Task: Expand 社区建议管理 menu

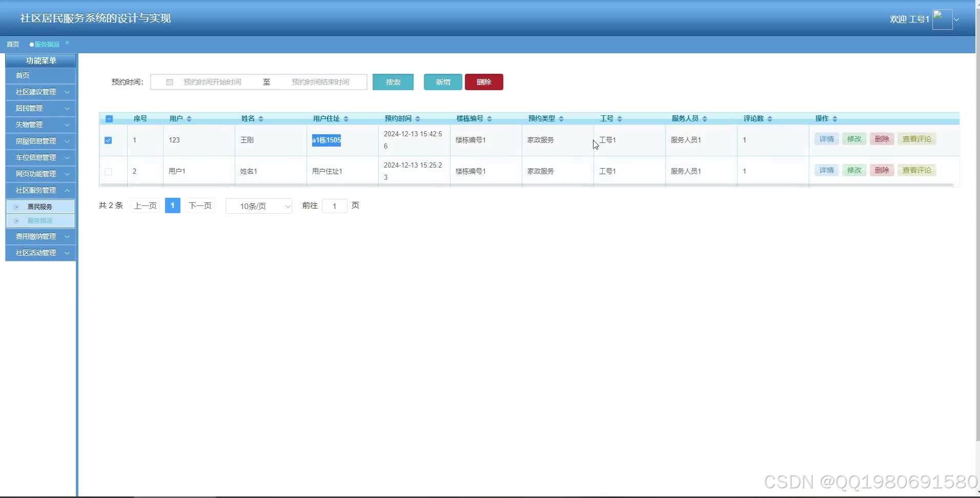Action: click(40, 92)
